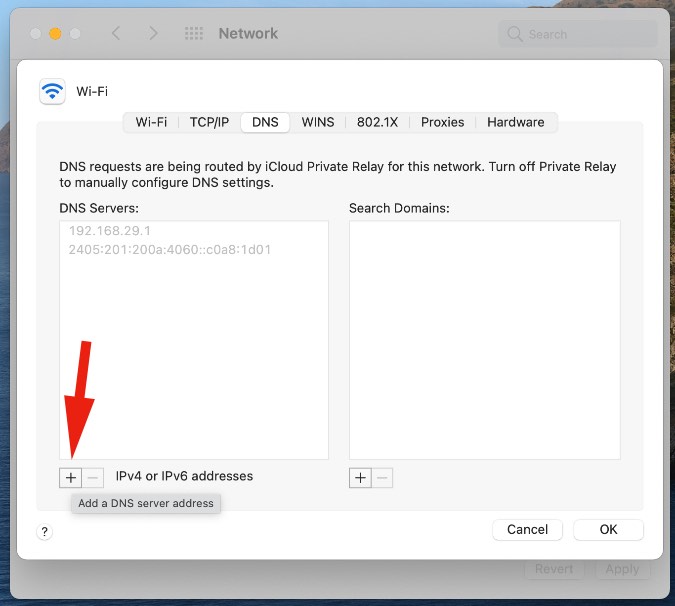Click the Wi-Fi icon in the dialog header
Viewport: 675px width, 606px height.
52,91
